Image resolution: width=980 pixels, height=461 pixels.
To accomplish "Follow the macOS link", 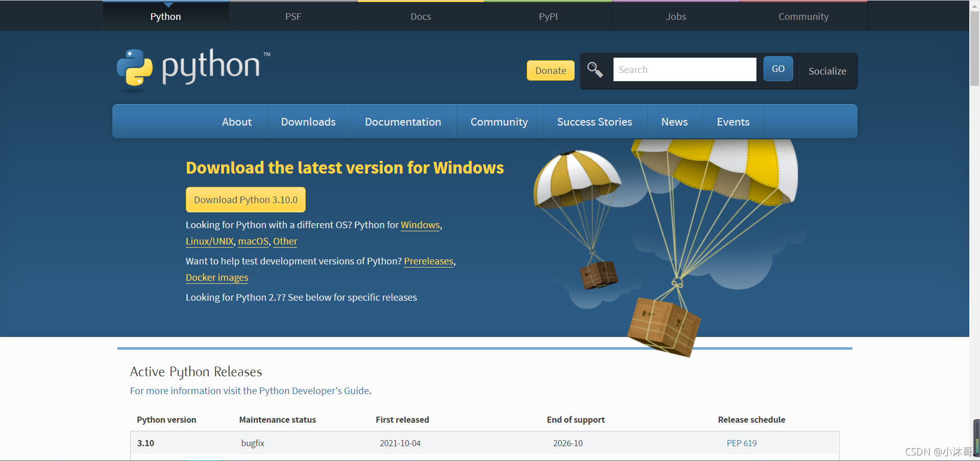I will [x=253, y=241].
